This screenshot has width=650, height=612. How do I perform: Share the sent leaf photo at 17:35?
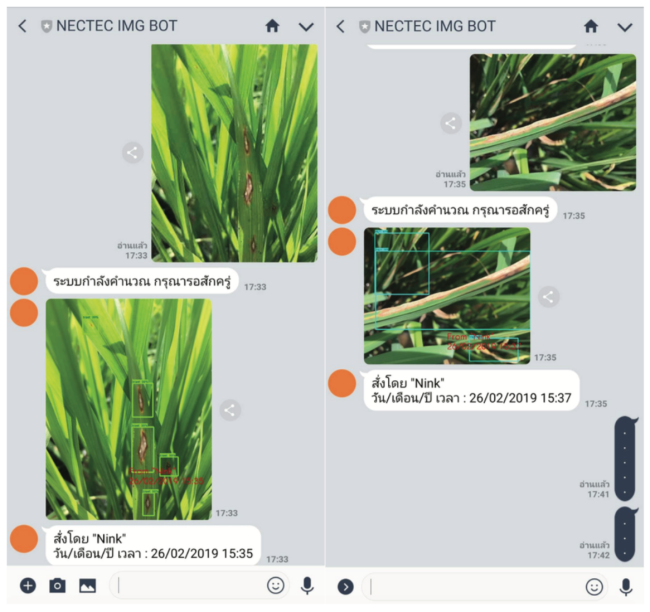point(451,123)
